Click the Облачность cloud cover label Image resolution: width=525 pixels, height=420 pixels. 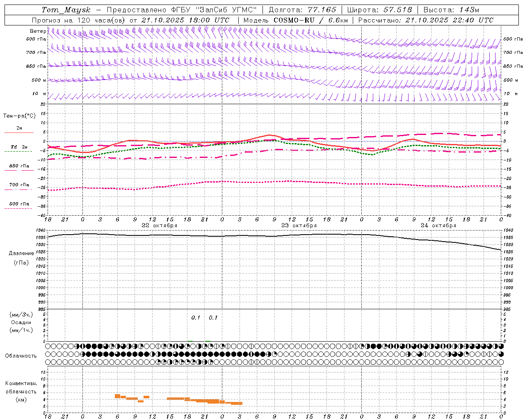click(x=21, y=356)
